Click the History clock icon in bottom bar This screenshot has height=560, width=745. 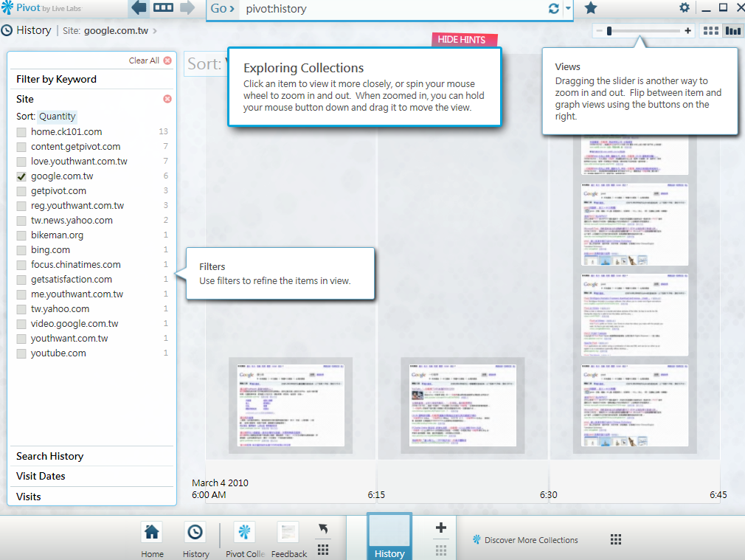[195, 533]
